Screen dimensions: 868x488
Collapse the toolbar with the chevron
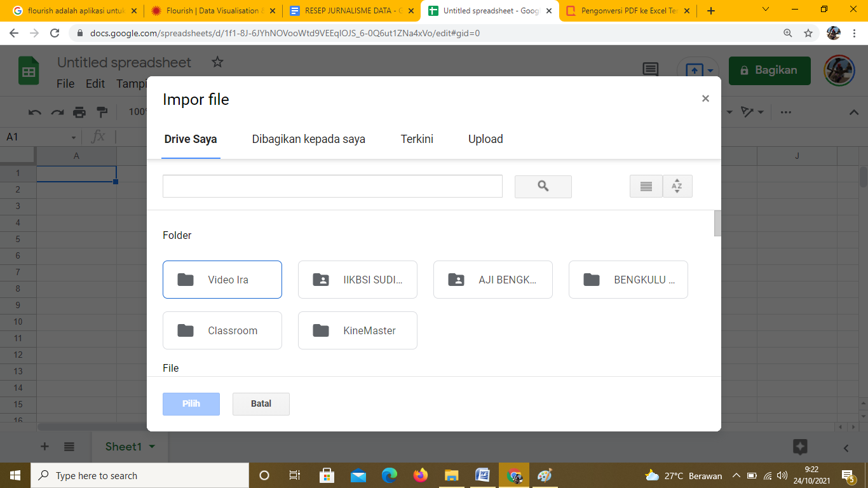pos(854,112)
